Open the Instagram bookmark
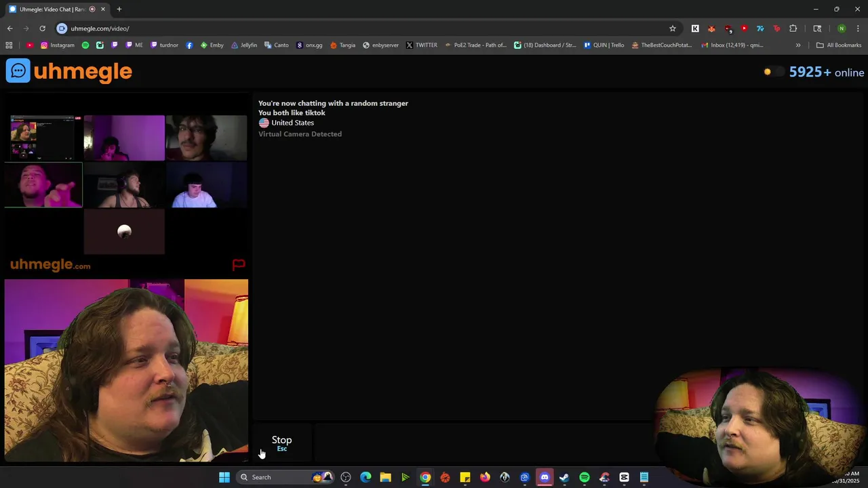Screen dimensions: 868x488 click(58, 45)
